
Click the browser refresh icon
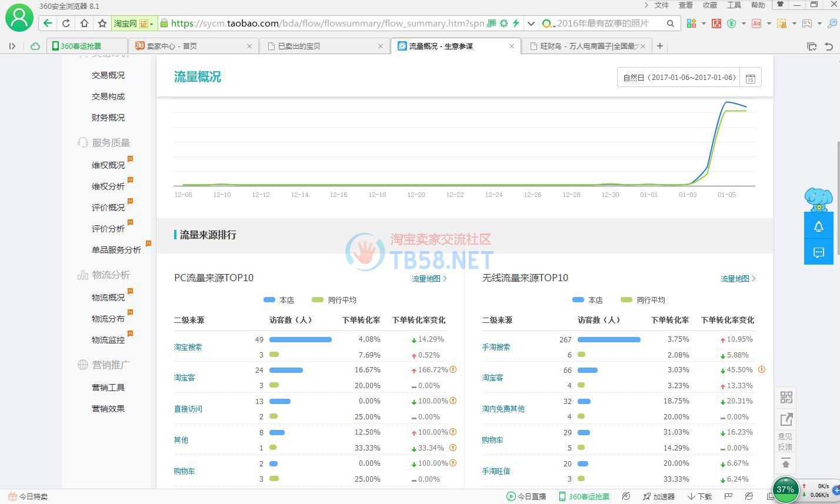66,24
